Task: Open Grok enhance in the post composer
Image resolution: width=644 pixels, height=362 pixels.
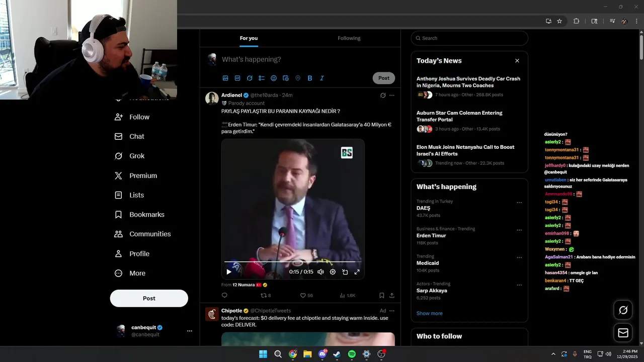Action: pos(250,78)
